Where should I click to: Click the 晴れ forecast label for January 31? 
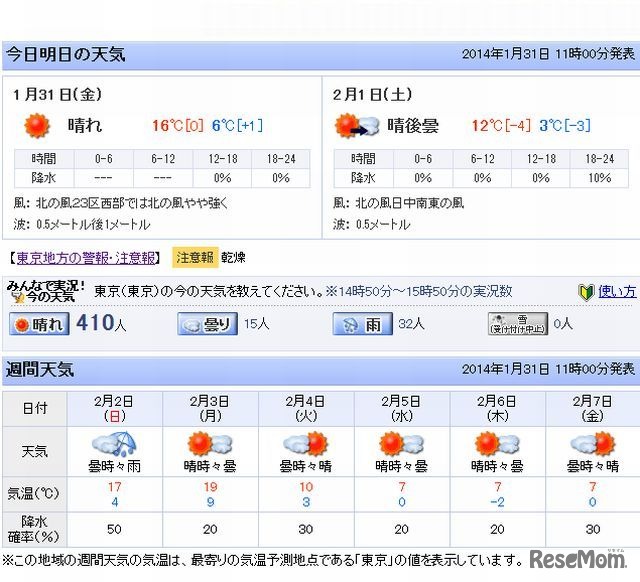pos(85,125)
